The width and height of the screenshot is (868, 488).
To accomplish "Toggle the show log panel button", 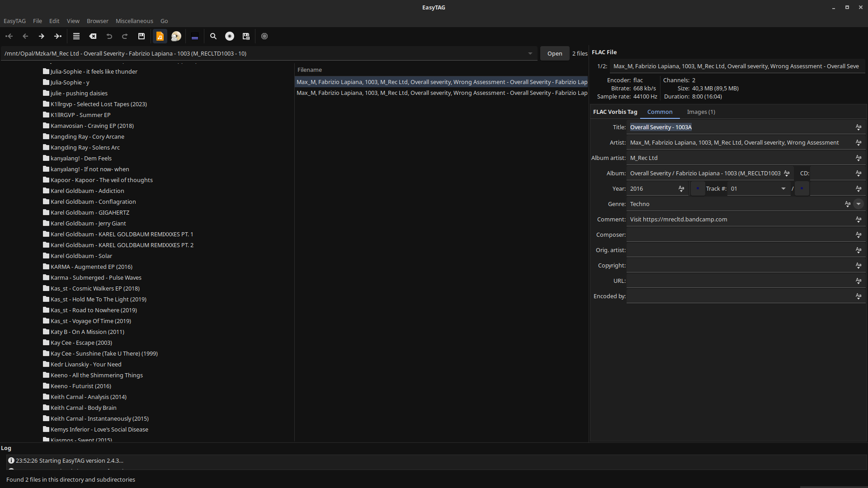I will click(195, 36).
